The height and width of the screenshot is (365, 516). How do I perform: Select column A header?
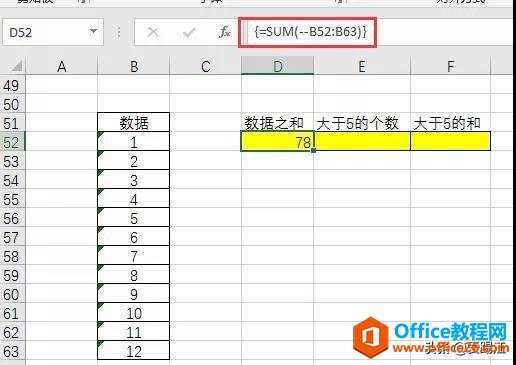(62, 66)
